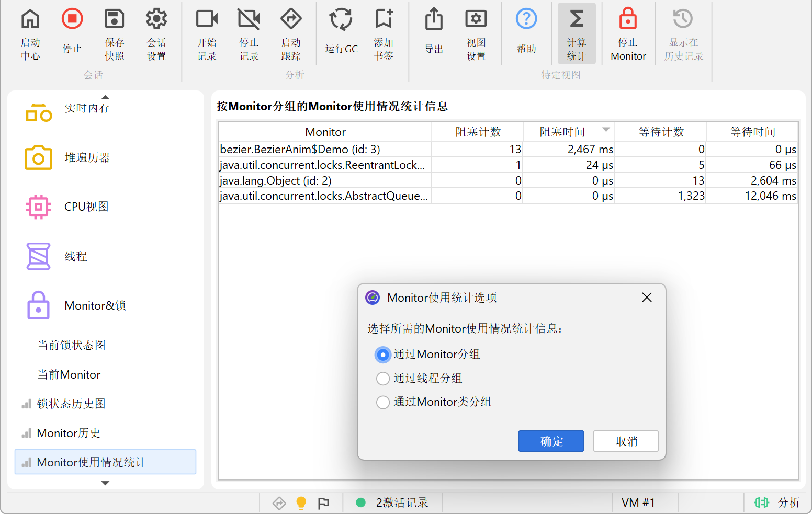Confirm the dialog with 确定 button
The image size is (812, 514).
point(551,441)
